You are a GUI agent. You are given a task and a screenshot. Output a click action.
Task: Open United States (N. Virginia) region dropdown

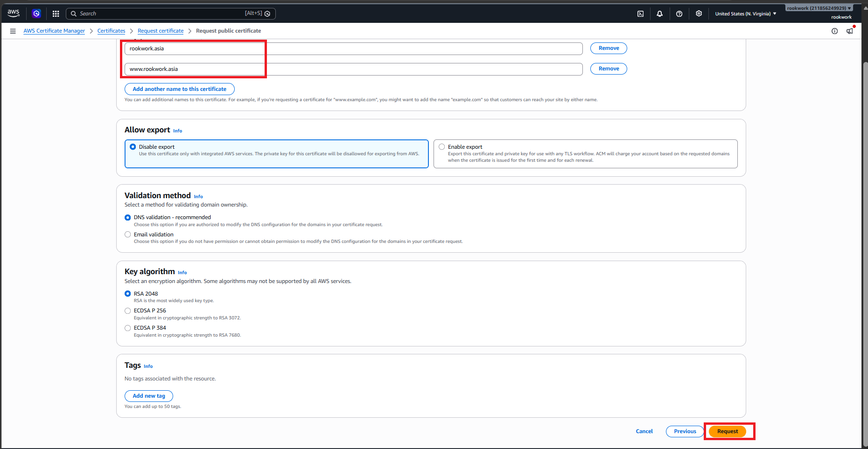746,14
